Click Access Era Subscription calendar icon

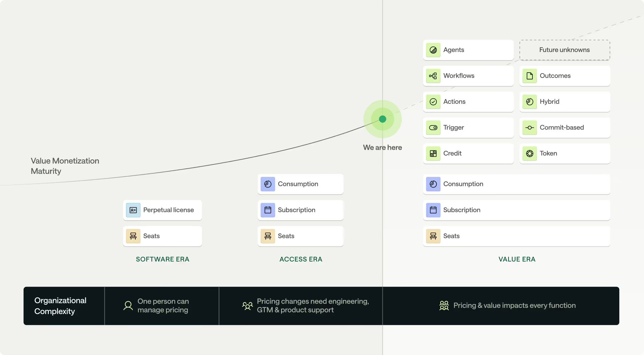point(268,210)
